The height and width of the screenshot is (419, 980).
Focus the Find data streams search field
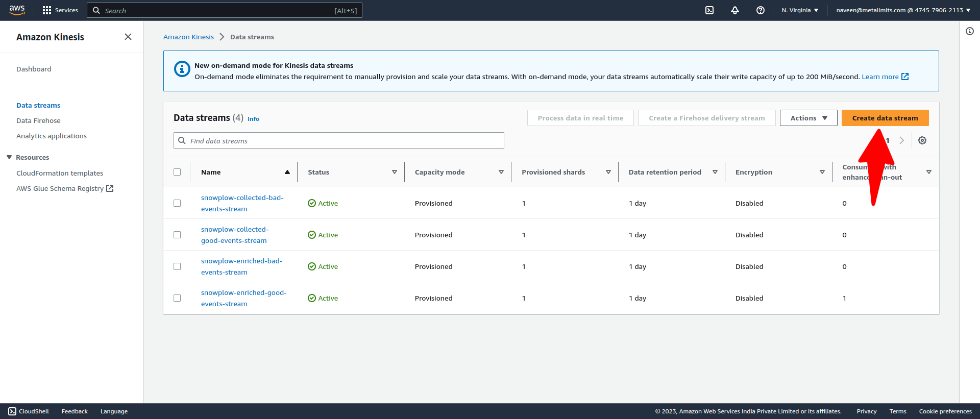339,140
